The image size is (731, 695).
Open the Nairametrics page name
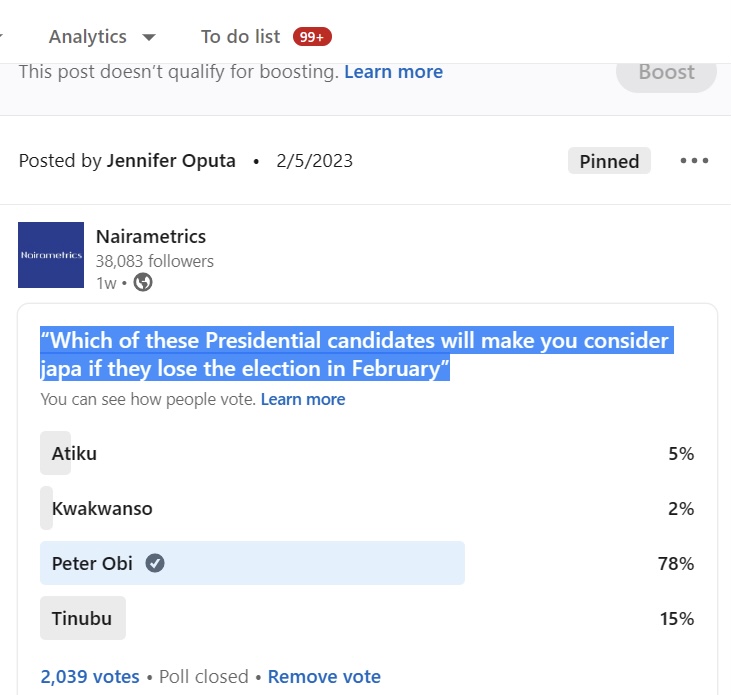pyautogui.click(x=151, y=236)
